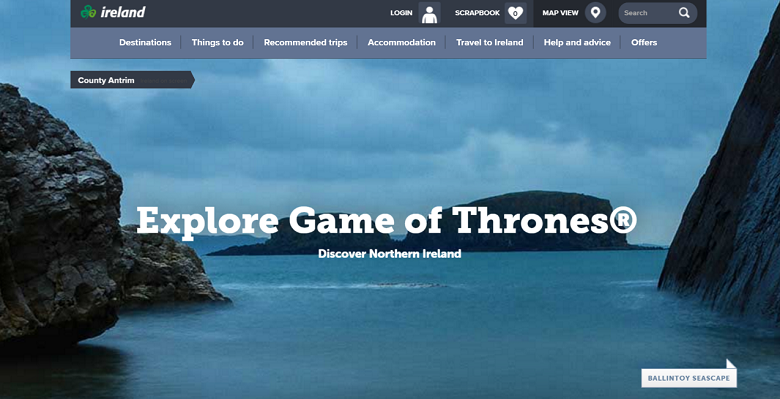This screenshot has width=780, height=399.
Task: Click Discover Northern Ireland subtitle
Action: point(390,254)
